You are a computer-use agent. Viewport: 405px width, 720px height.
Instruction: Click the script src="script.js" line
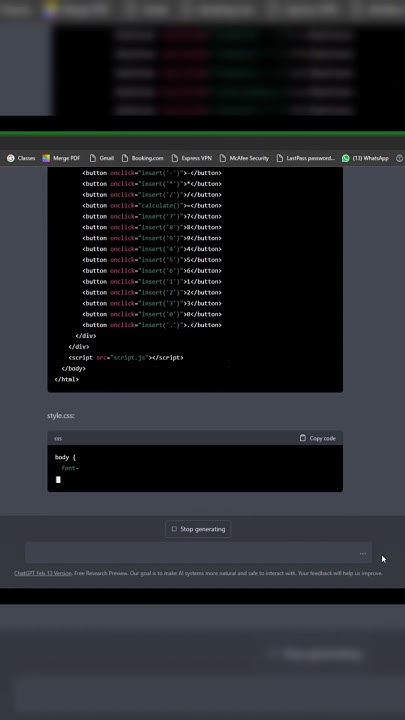click(x=126, y=357)
